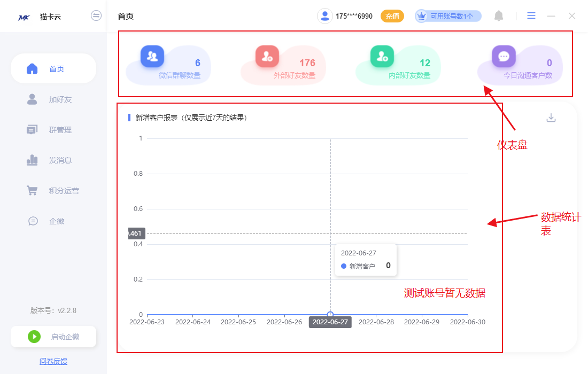
Task: Open the 问卷反馈 link
Action: coord(53,361)
